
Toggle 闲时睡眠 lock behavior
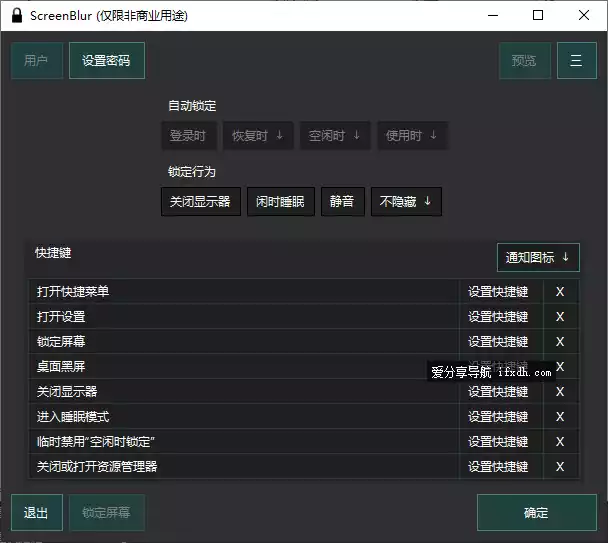[x=281, y=201]
